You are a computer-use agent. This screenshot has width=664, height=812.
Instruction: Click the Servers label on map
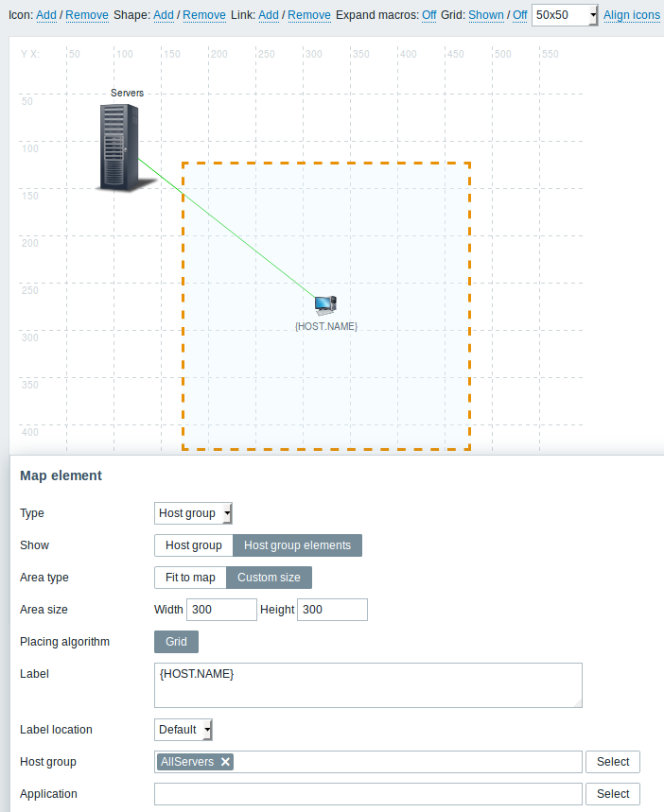coord(127,94)
